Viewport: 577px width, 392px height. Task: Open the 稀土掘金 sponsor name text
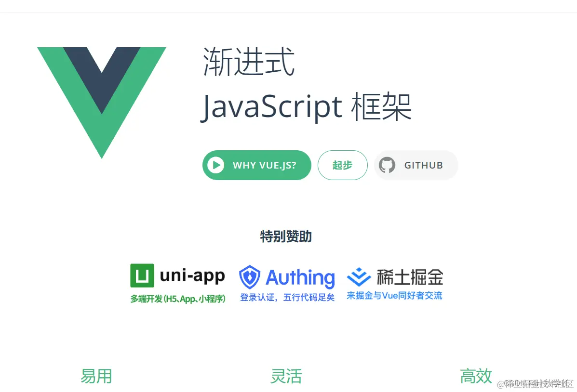[x=410, y=277]
